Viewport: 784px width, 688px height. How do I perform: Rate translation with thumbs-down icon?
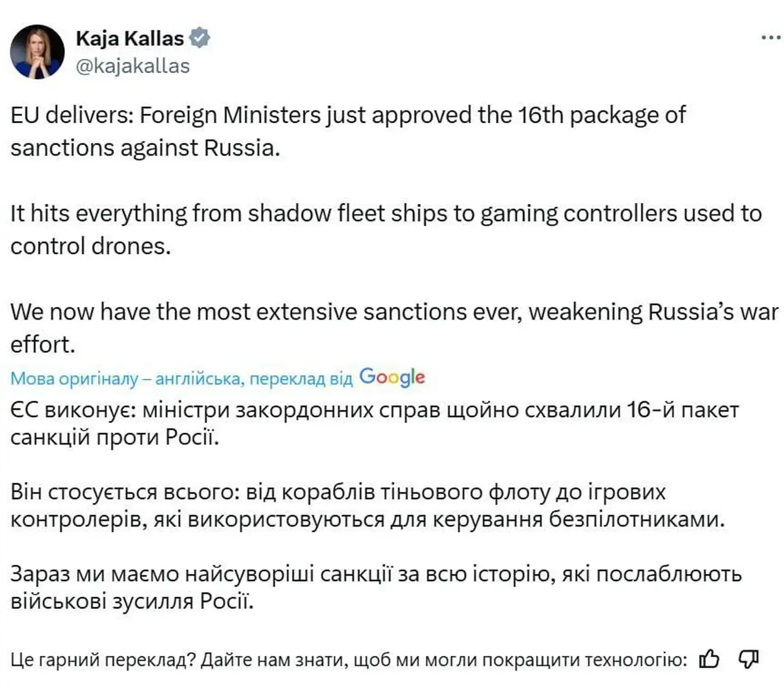(x=748, y=659)
